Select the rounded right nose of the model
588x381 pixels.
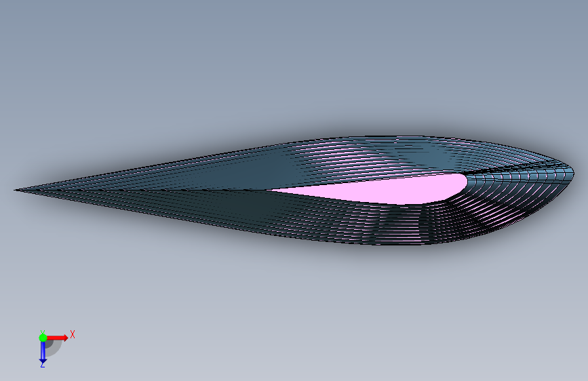569,174
